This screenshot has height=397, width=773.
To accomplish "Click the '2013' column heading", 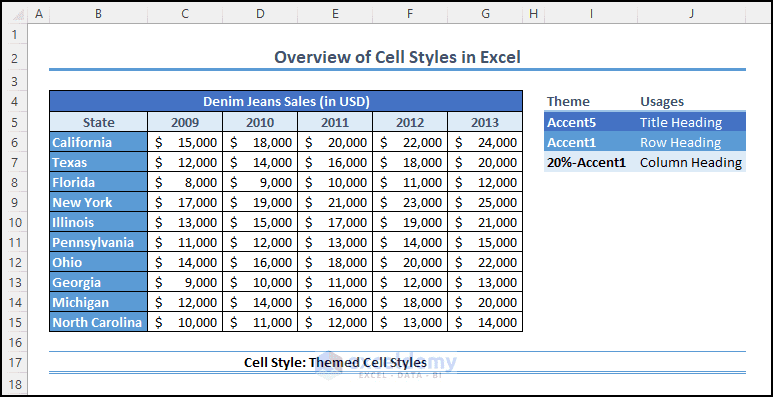I will click(485, 122).
